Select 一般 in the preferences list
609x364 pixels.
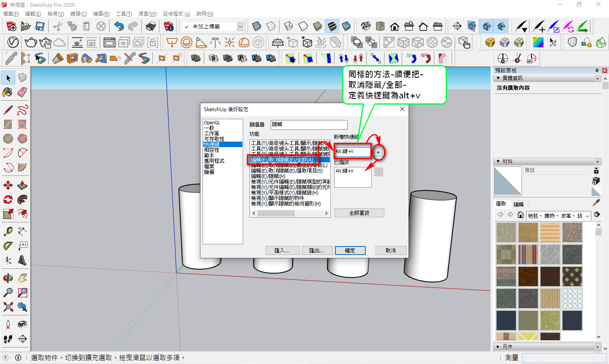coord(209,128)
